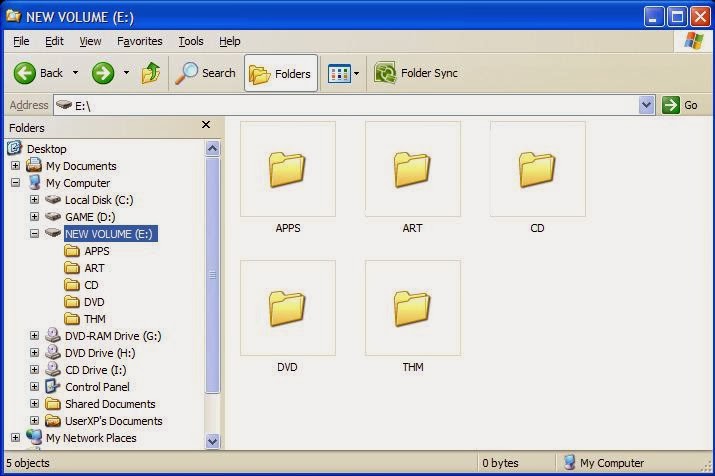Select the APPS folder thumbnail
This screenshot has width=715, height=476.
288,169
